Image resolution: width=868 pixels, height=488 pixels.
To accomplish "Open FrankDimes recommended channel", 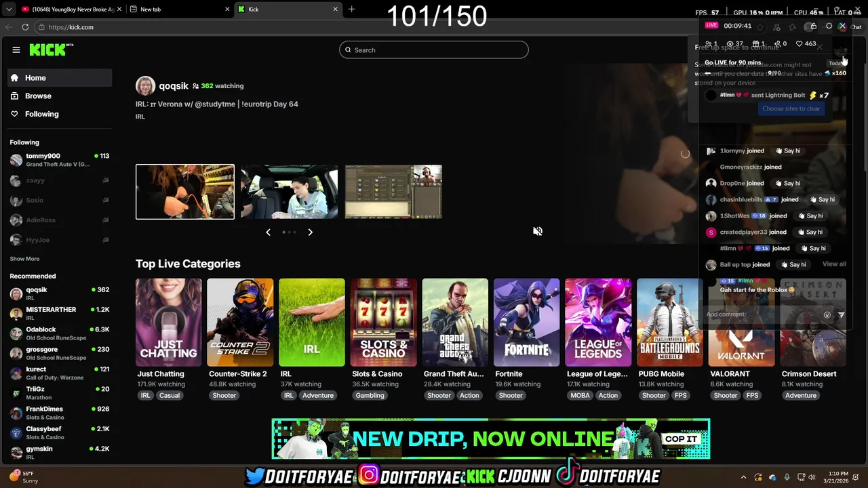I will point(60,413).
